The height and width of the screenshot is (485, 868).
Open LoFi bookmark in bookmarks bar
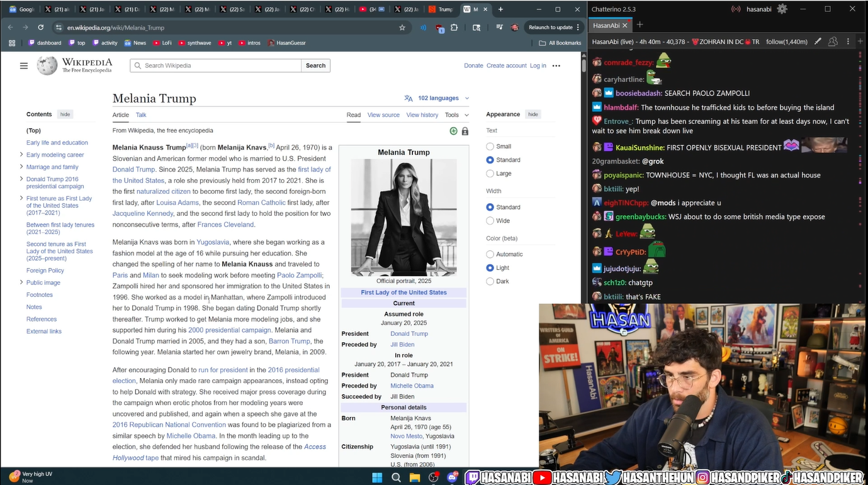tap(162, 43)
